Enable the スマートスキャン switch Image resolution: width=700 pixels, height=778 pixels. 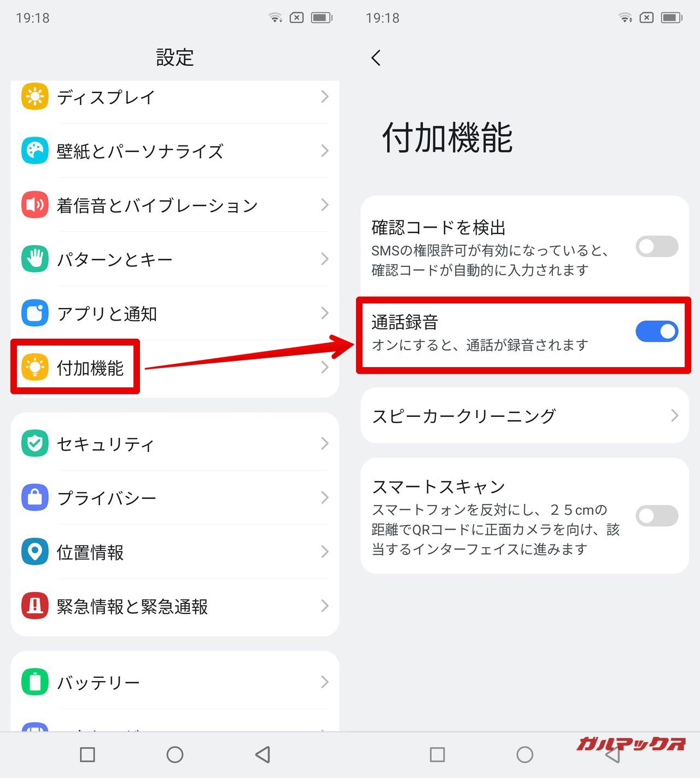click(x=657, y=516)
